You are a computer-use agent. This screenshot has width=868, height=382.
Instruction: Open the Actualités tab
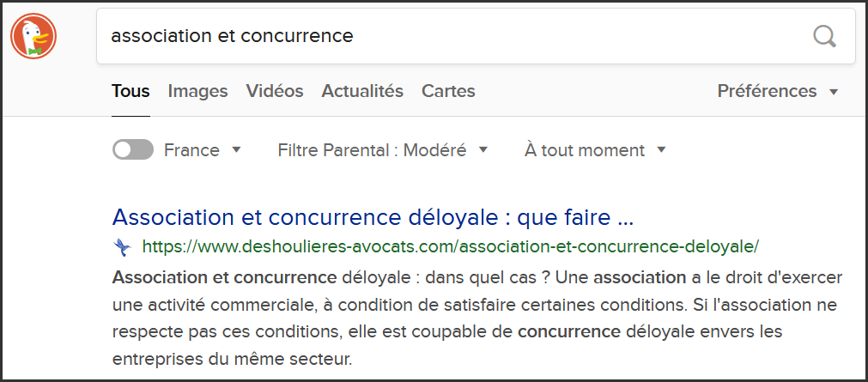coord(362,91)
